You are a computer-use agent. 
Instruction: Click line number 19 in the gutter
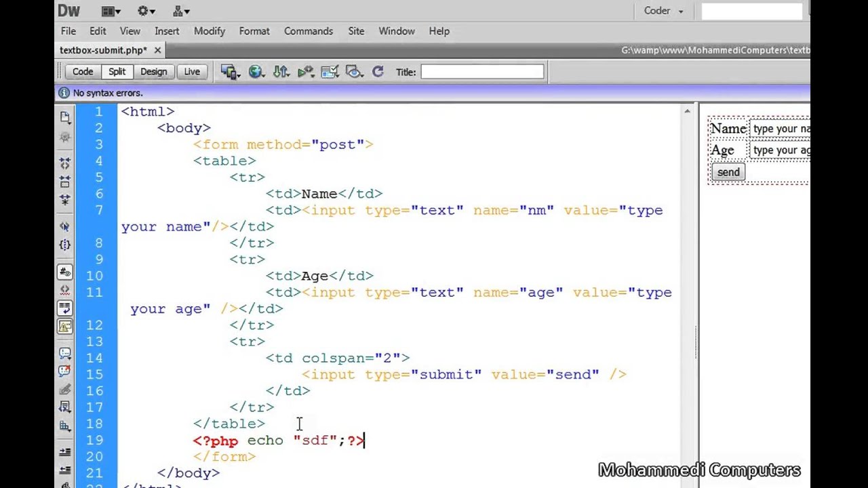tap(96, 440)
